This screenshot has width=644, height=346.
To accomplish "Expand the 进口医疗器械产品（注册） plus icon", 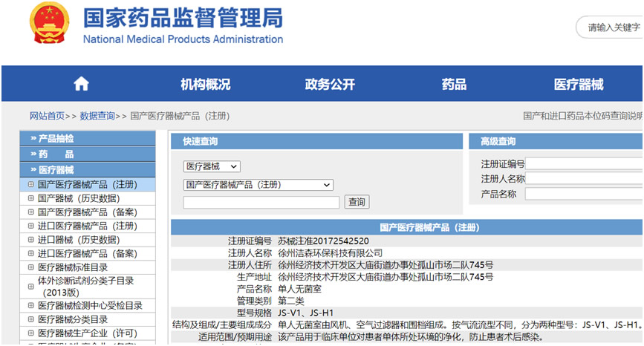I will pyautogui.click(x=30, y=226).
